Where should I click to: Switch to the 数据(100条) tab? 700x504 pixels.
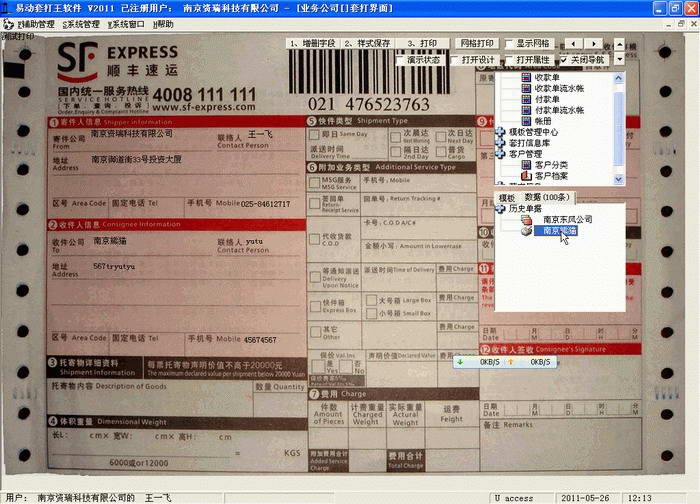pyautogui.click(x=547, y=197)
